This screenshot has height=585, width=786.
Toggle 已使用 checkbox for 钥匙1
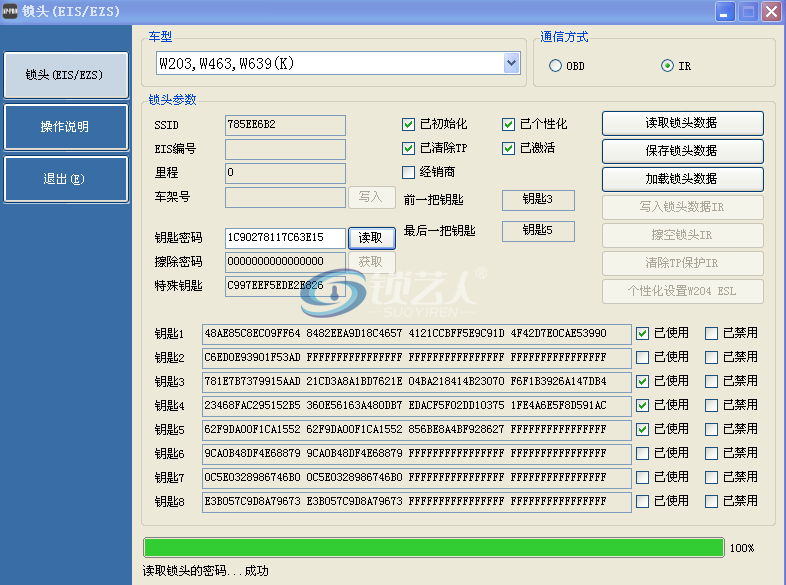coord(642,333)
